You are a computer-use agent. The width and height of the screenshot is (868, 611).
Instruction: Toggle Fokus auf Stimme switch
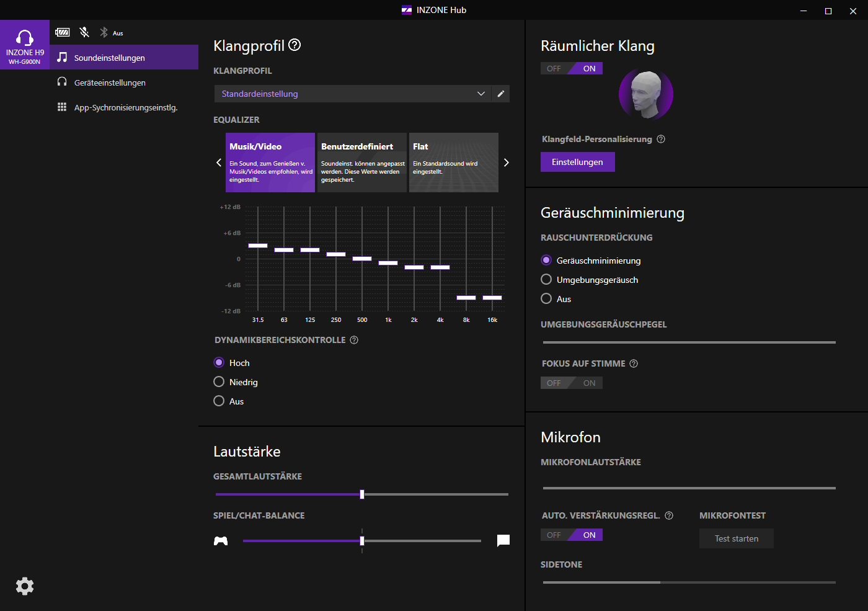pos(572,383)
